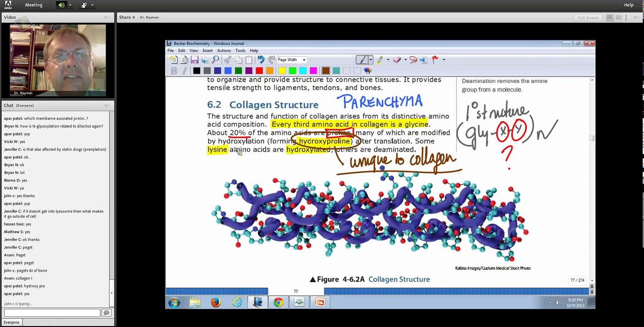Pick the orange ink color swatch
Image resolution: width=644 pixels, height=327 pixels.
[x=270, y=71]
